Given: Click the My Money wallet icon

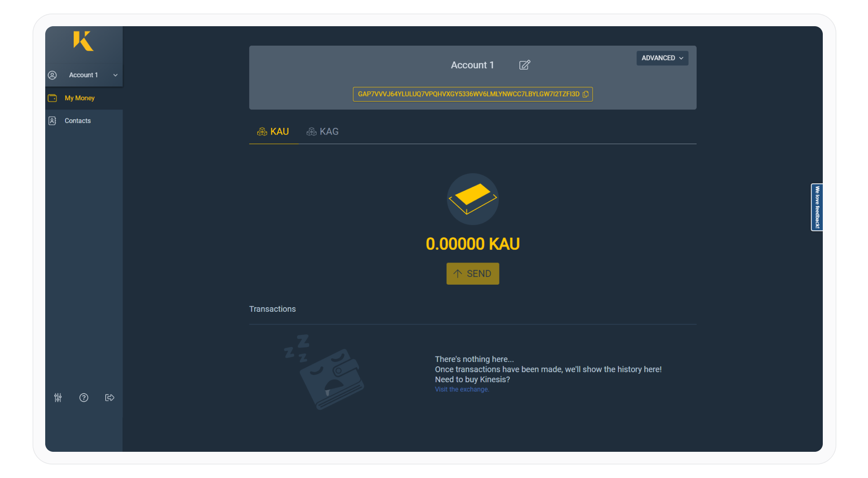Looking at the screenshot, I should tap(52, 98).
